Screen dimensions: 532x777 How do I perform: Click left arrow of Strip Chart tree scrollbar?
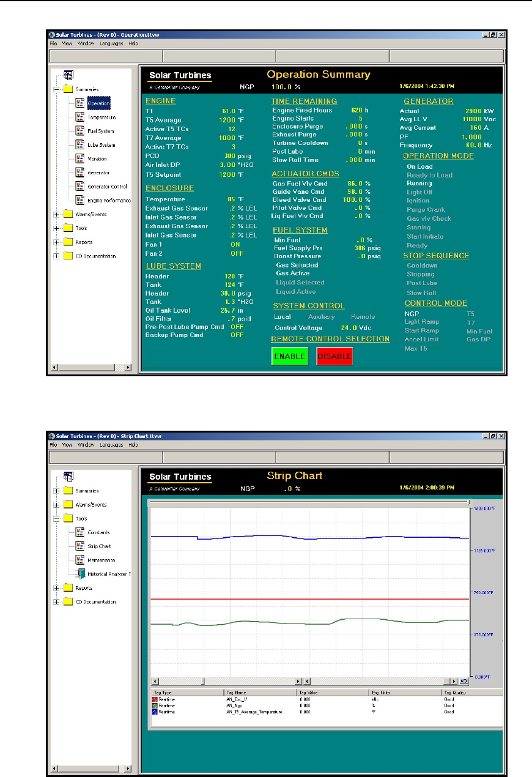(55, 769)
